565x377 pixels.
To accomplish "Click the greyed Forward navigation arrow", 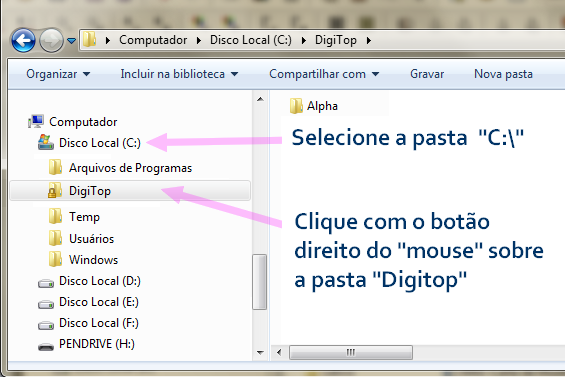I will click(x=51, y=41).
